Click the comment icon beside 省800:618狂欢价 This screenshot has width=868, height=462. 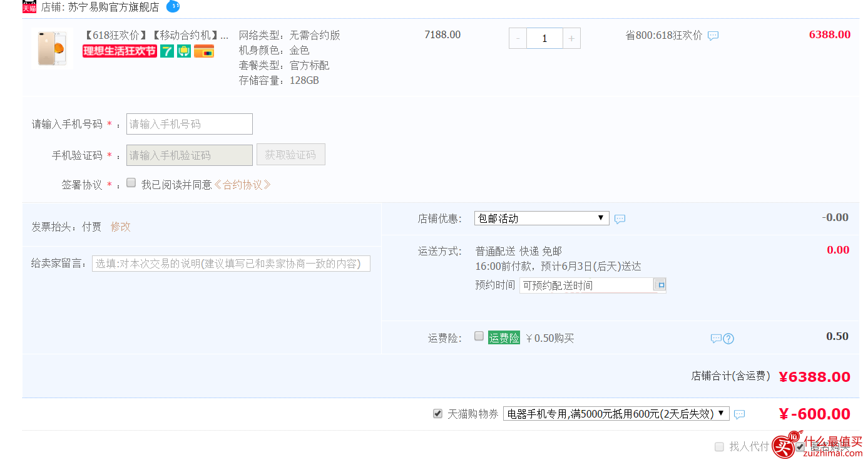pyautogui.click(x=713, y=36)
